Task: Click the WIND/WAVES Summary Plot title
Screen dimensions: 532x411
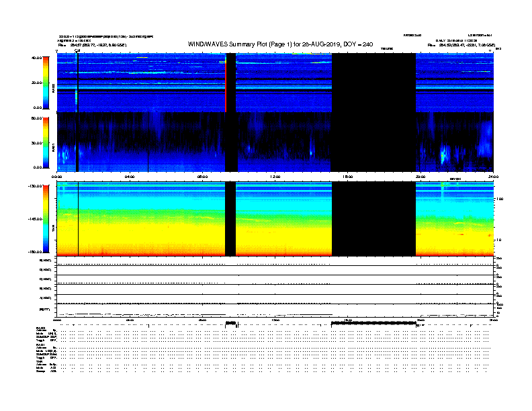Action: point(280,44)
